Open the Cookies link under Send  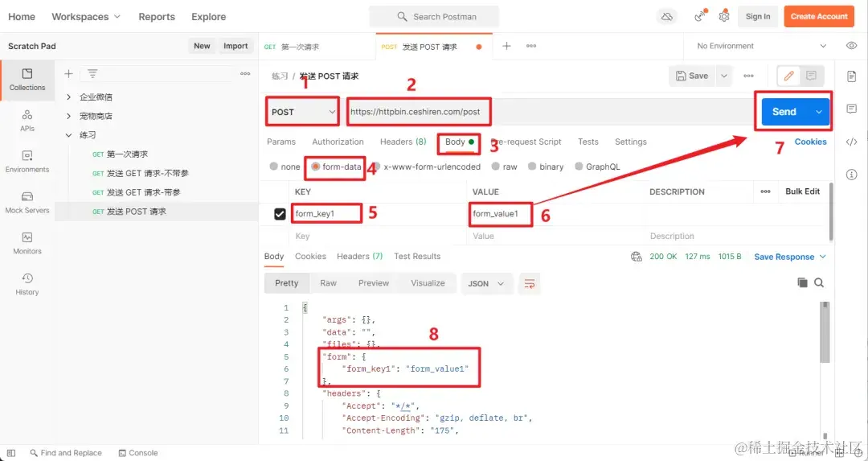810,142
